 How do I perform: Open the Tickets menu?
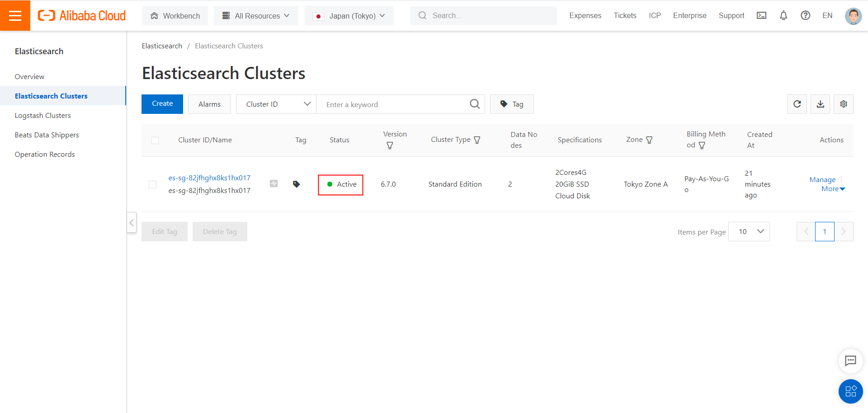tap(625, 15)
